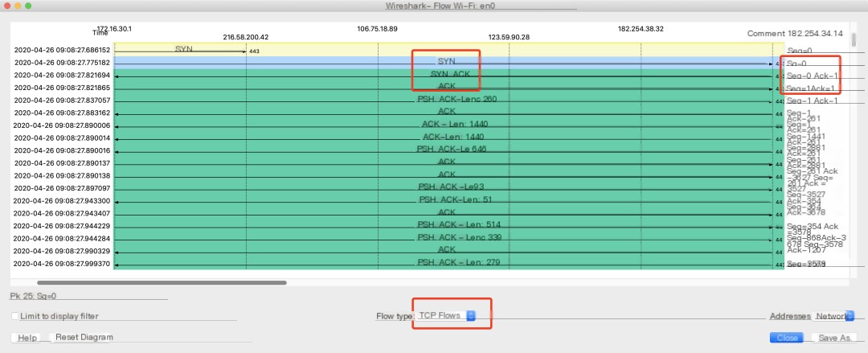
Task: Click the red close window button
Action: click(x=6, y=6)
